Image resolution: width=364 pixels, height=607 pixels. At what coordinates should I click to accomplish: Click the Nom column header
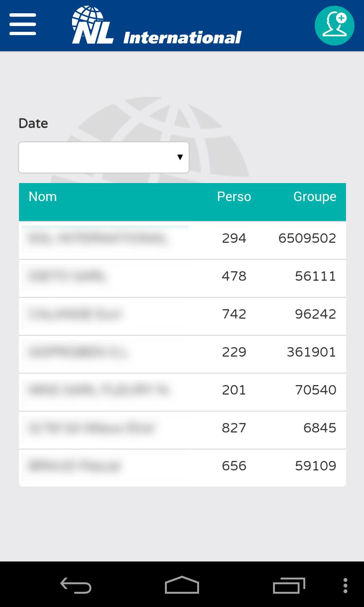[x=43, y=197]
